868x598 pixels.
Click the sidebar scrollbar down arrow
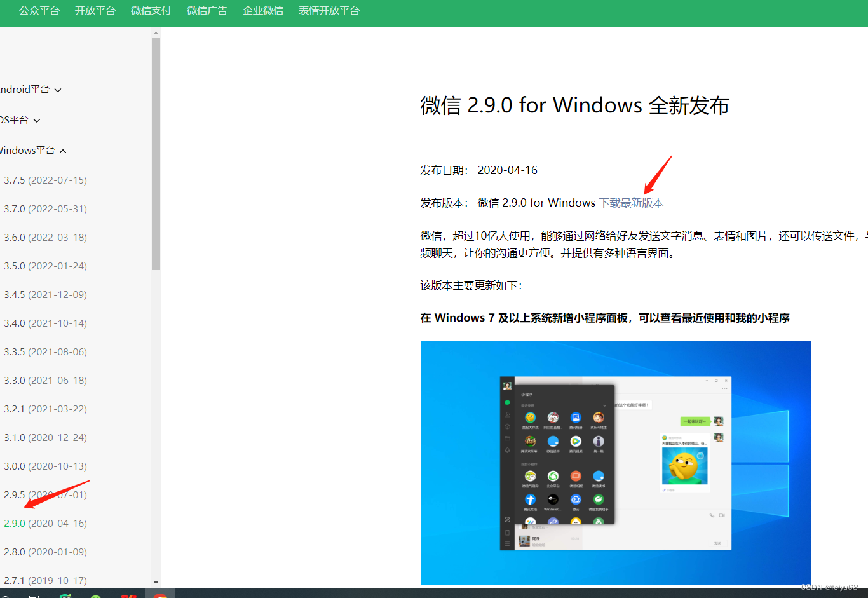156,583
